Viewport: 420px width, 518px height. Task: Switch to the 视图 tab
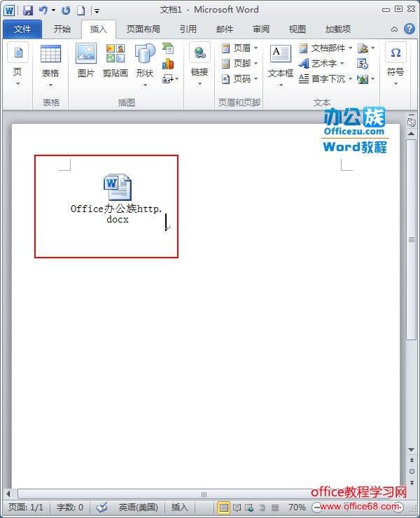pos(297,29)
